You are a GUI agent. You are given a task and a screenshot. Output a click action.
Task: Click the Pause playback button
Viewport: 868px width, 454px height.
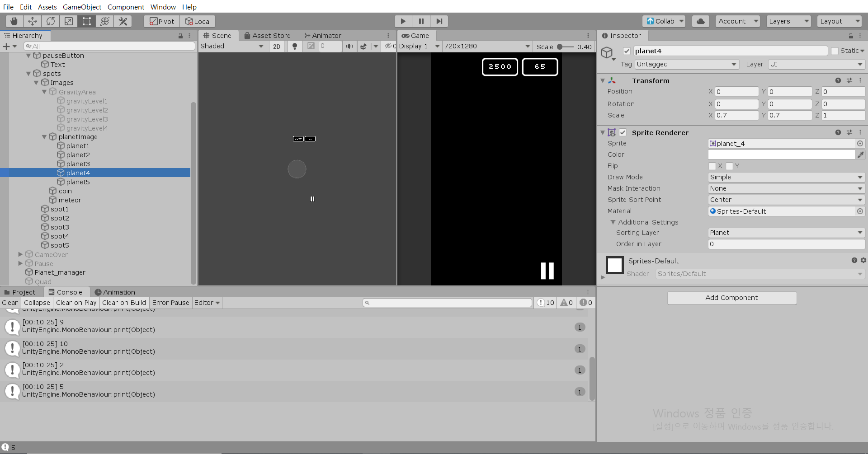pos(421,21)
